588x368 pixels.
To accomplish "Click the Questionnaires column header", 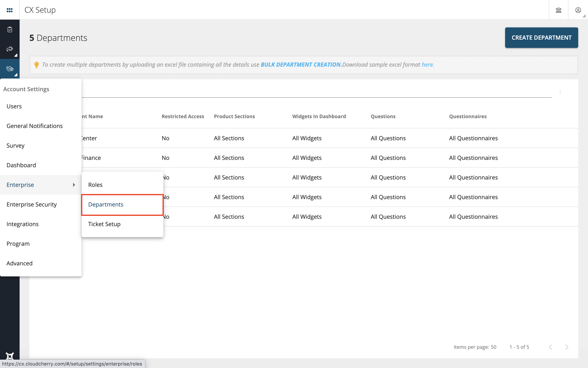I will click(468, 116).
